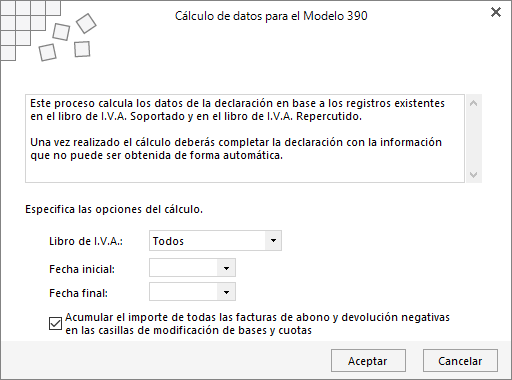Click the 'Fecha inicial:' label
512x380 pixels.
82,269
